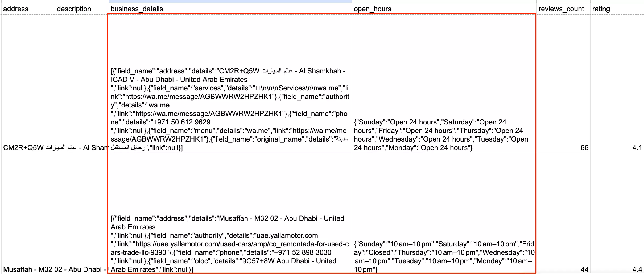Click empty description cell in the CM2R+Q5W row
644x274 pixels.
coord(82,84)
